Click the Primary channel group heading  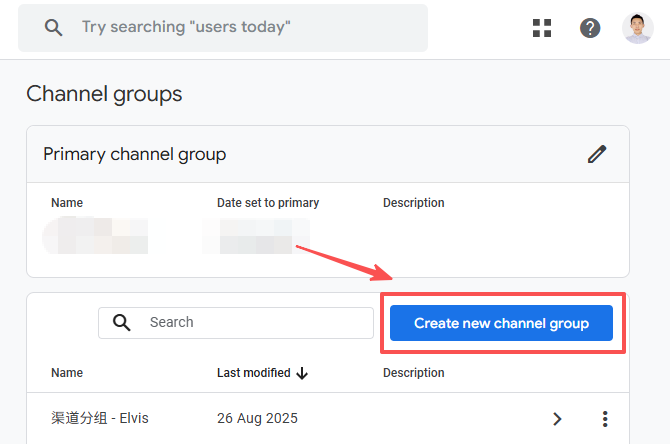pos(135,154)
